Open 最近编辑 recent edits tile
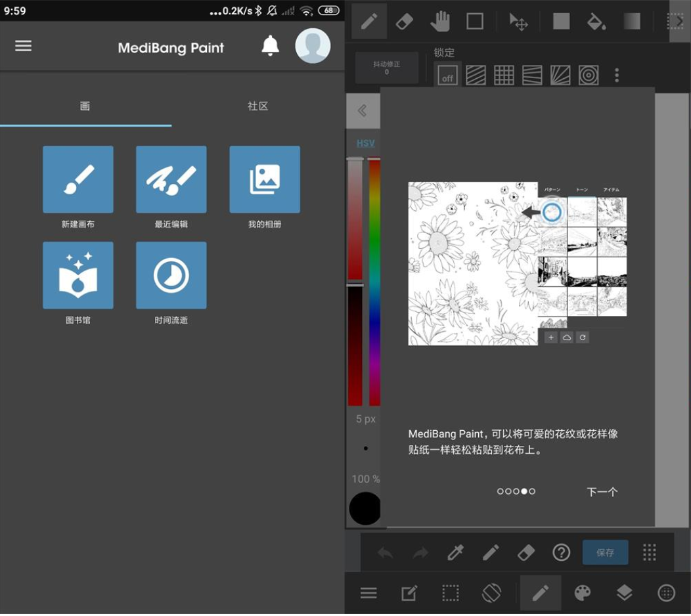 pyautogui.click(x=171, y=179)
